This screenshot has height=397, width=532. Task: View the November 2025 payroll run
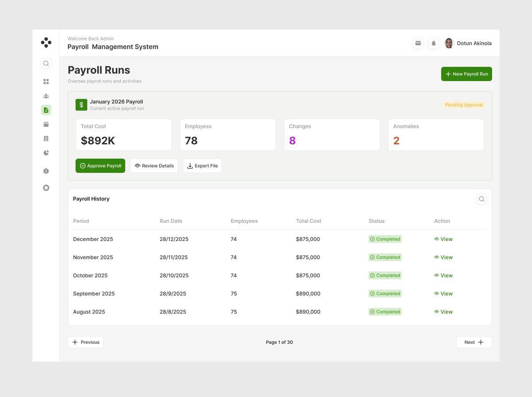pos(443,257)
